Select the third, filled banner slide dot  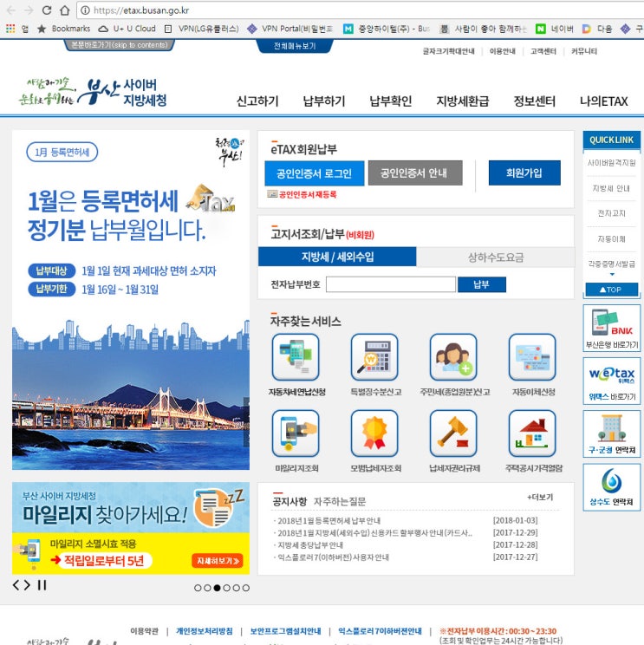click(x=217, y=588)
